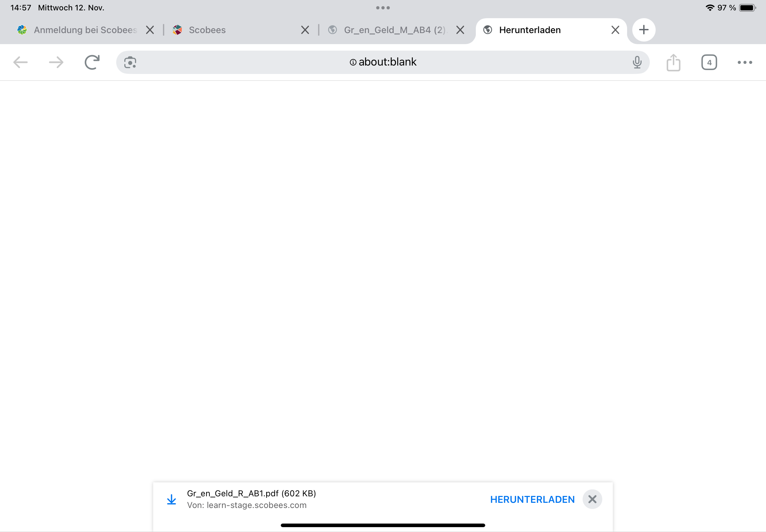Image resolution: width=766 pixels, height=532 pixels.
Task: Open Lens camera search in address bar
Action: click(130, 62)
